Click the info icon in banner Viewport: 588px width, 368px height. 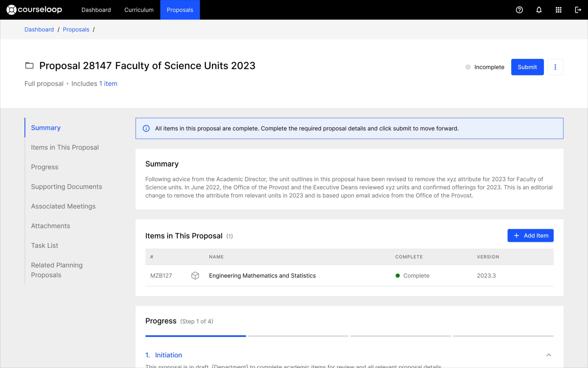click(x=146, y=129)
